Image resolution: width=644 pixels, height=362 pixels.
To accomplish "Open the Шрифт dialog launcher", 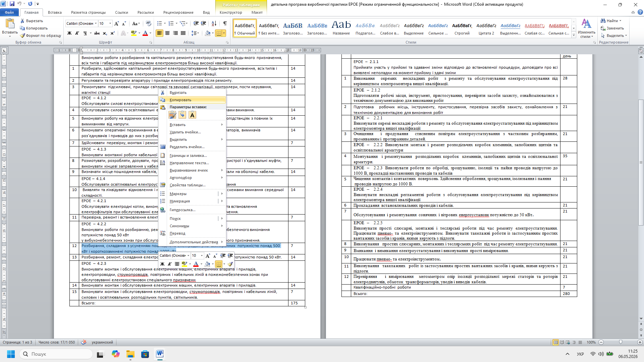I will (151, 43).
